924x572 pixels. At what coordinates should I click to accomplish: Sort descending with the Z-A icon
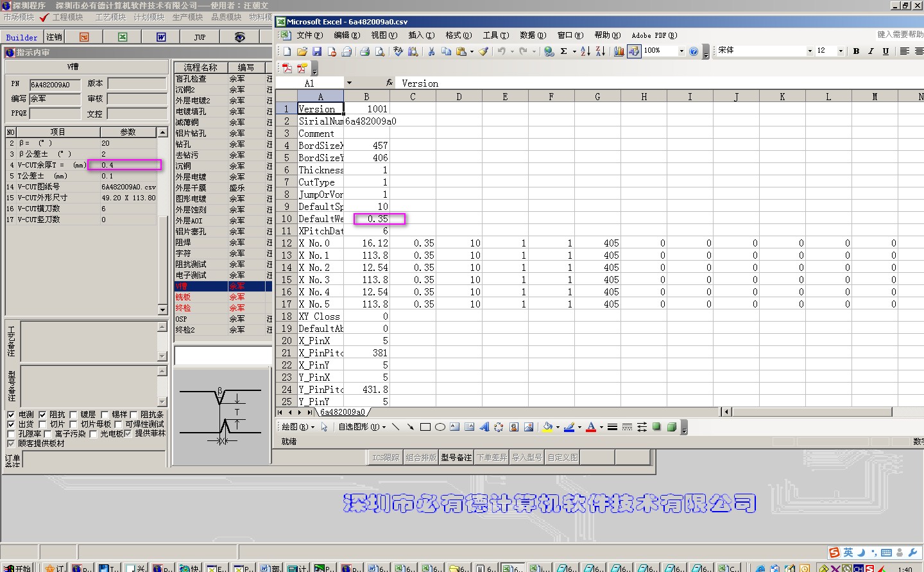pyautogui.click(x=600, y=51)
